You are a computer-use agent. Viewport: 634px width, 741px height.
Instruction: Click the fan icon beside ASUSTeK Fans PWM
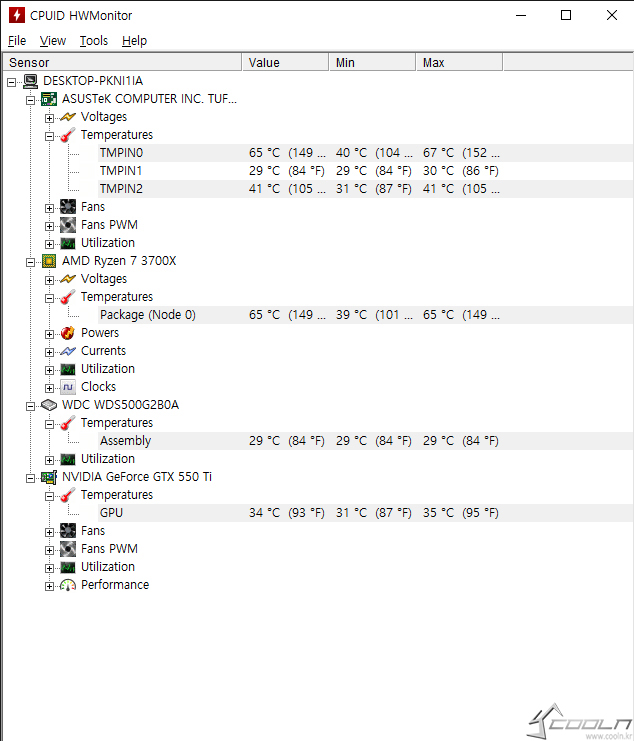pyautogui.click(x=68, y=225)
